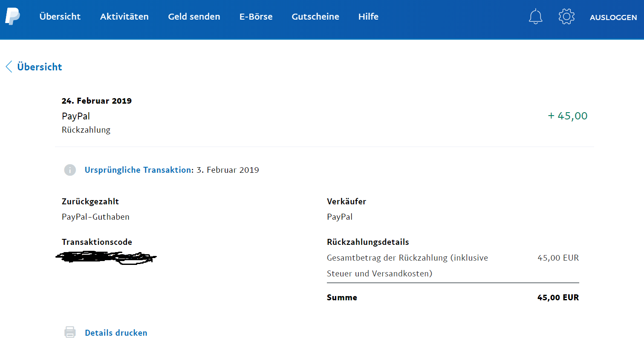Click the PayPal logo icon
The height and width of the screenshot is (363, 644).
coord(12,17)
